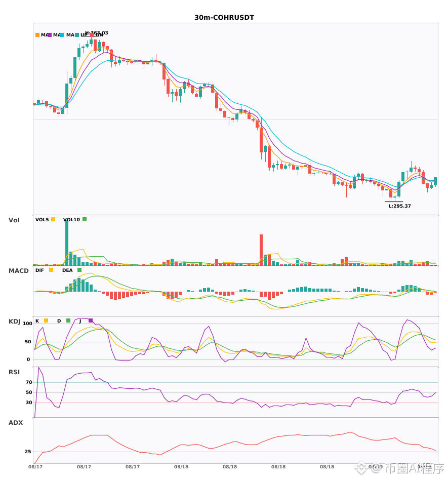Click the VOL5 legend text
The image size is (448, 481).
point(42,220)
